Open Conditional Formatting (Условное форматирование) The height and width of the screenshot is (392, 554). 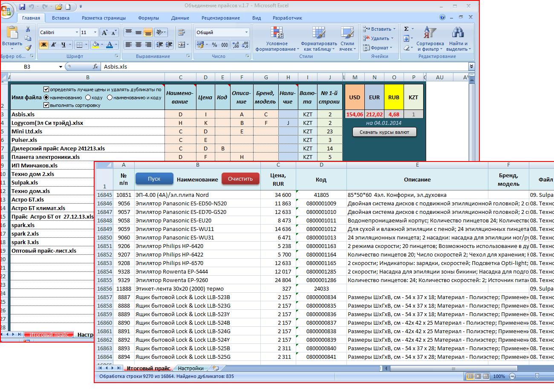[x=277, y=39]
